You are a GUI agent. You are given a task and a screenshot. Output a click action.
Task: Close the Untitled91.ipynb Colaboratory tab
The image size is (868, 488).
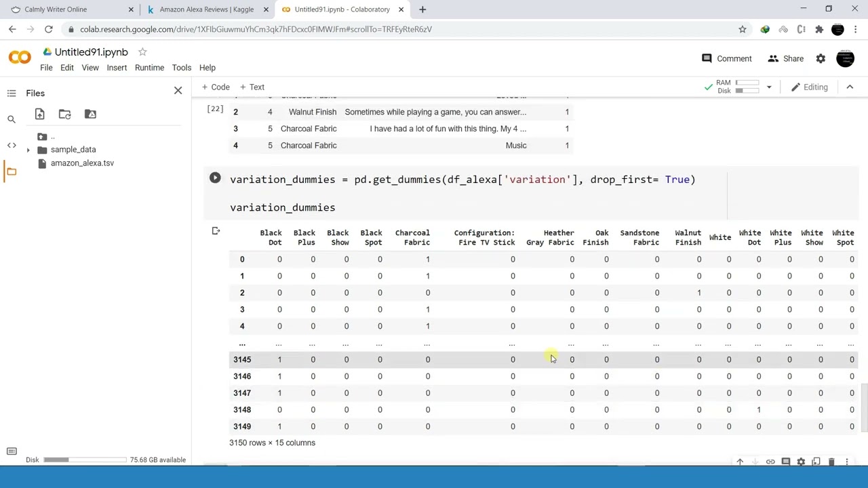tap(401, 9)
